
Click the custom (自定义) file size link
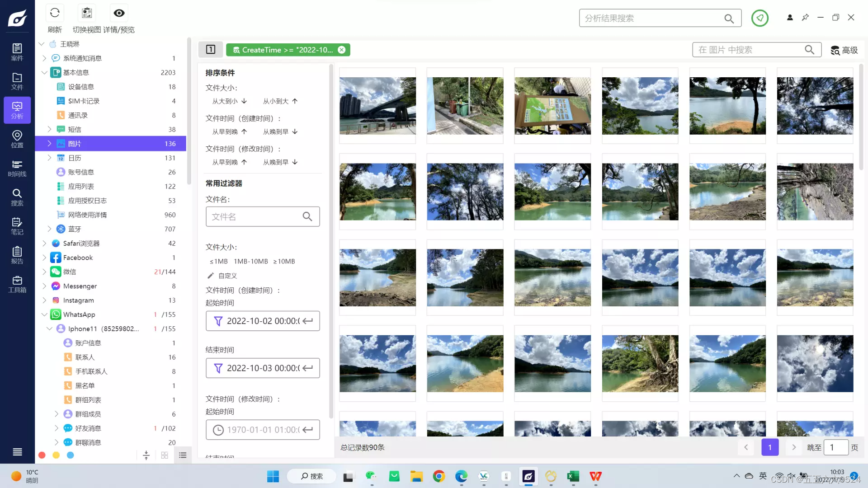point(227,276)
